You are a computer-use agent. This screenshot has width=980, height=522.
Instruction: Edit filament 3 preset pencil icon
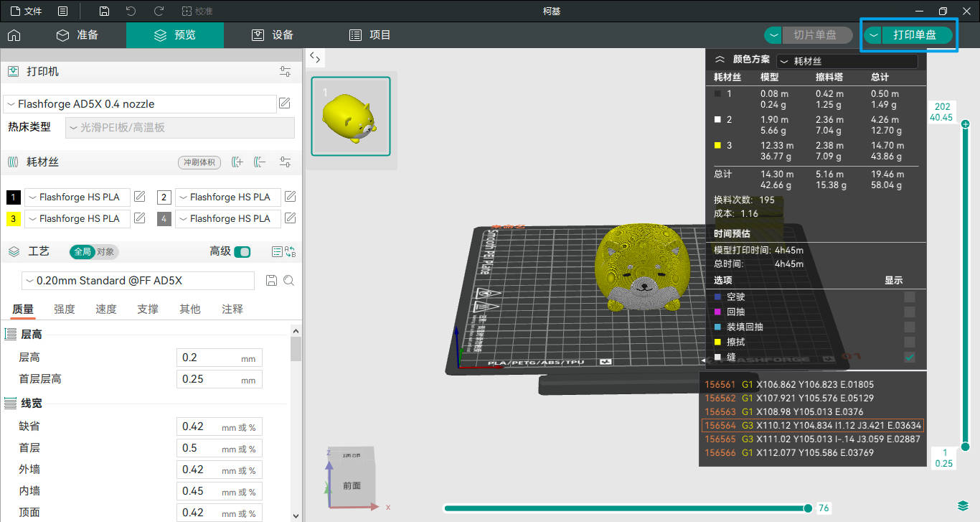140,218
